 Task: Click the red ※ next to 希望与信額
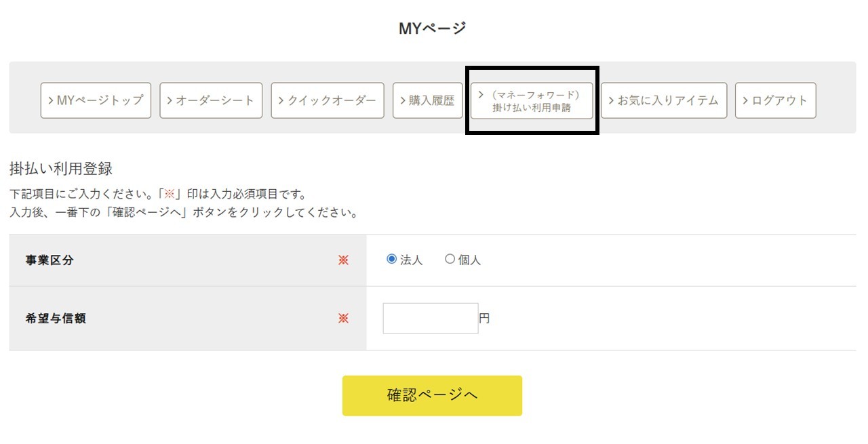click(344, 318)
